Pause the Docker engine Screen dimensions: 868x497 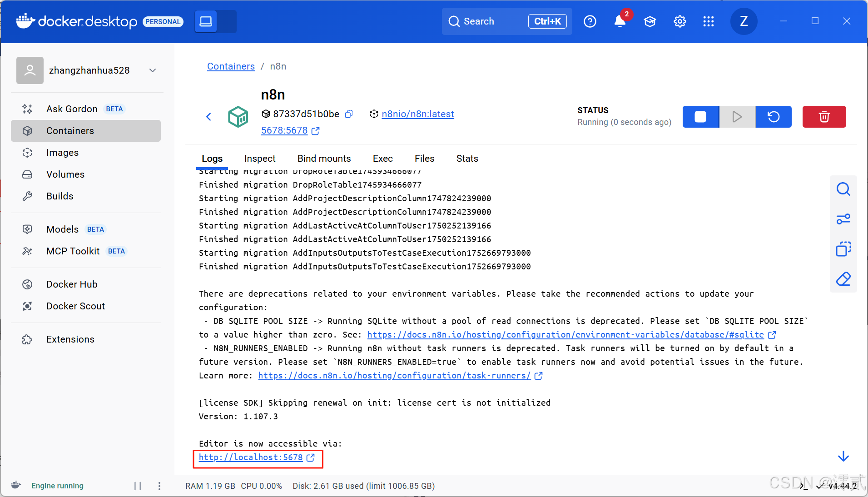138,486
